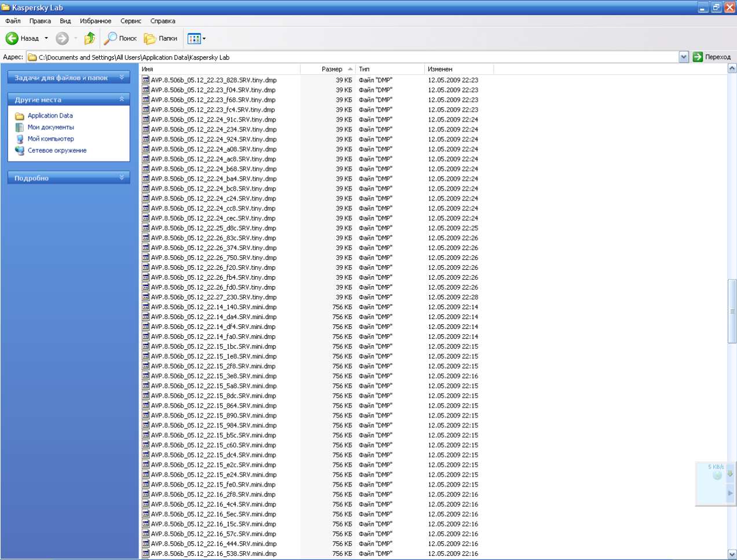Click the Мой компьютер icon in sidebar

coord(20,139)
